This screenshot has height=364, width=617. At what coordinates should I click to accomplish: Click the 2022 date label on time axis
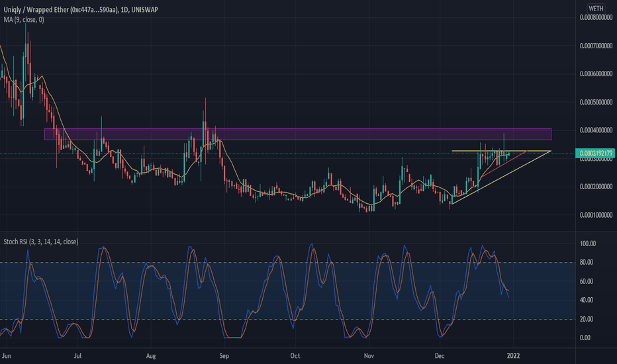click(513, 356)
